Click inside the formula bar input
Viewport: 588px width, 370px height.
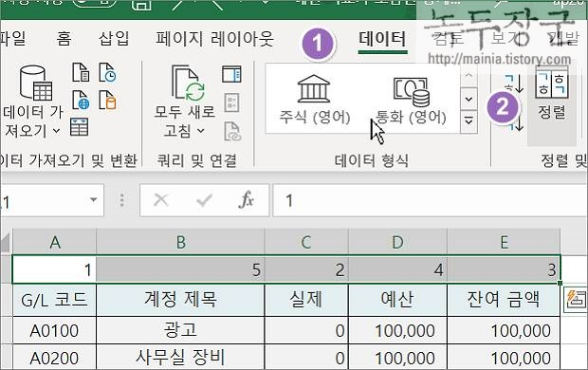coord(430,200)
